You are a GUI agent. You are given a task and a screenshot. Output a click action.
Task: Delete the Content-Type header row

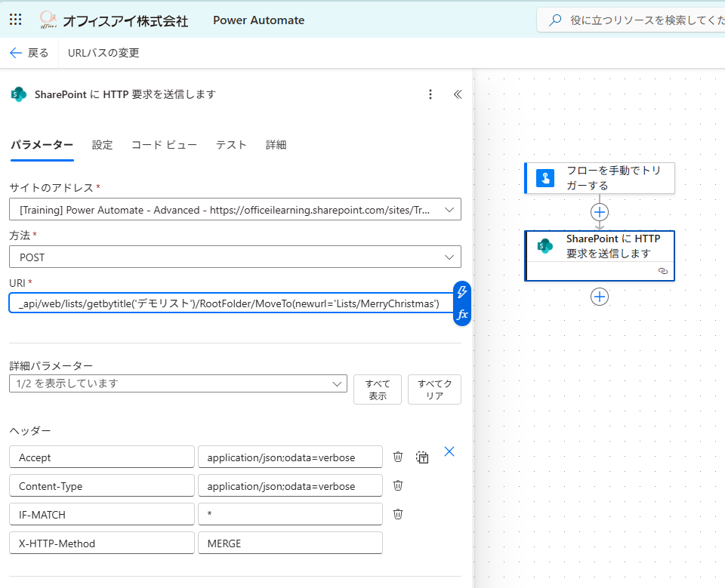pyautogui.click(x=398, y=485)
